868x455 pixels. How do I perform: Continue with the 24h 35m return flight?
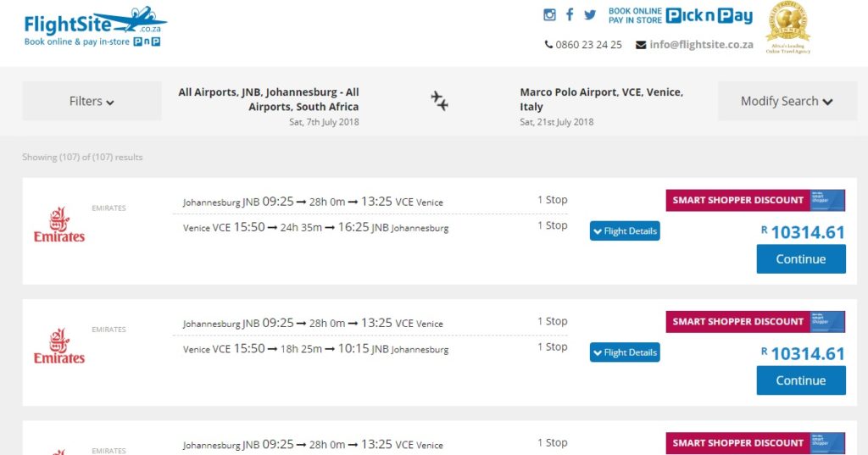[801, 259]
